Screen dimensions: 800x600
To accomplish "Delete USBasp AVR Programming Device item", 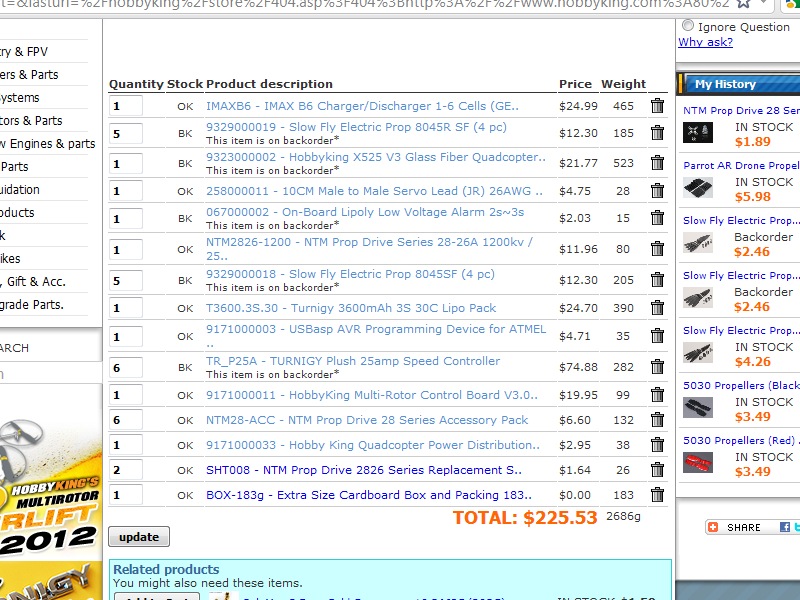I will 657,337.
